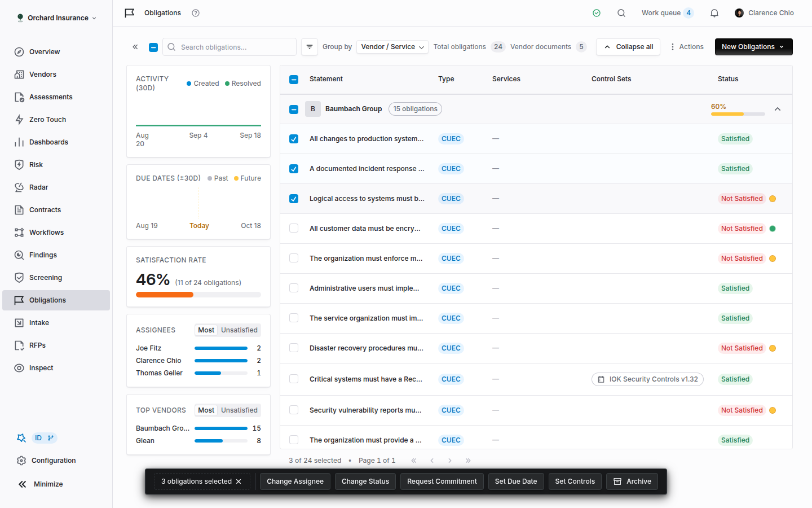Uncheck 'A documented incident response' row
Viewport: 812px width, 508px height.
pyautogui.click(x=294, y=169)
